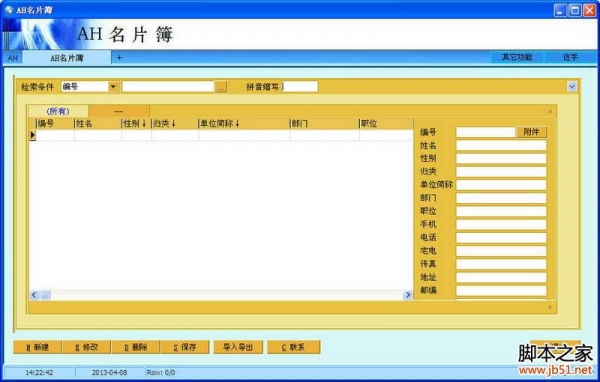Collapse the search panel chevron
The width and height of the screenshot is (600, 382).
click(x=572, y=87)
